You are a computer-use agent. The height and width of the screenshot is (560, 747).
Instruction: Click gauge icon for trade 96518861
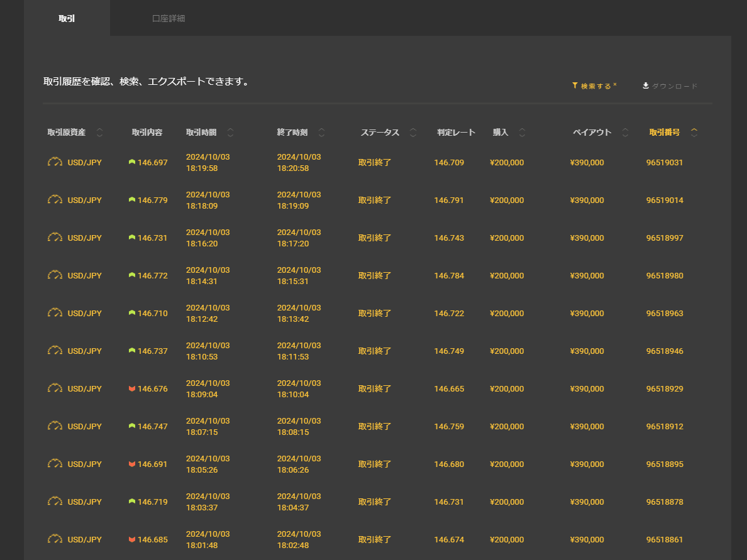[x=55, y=539]
